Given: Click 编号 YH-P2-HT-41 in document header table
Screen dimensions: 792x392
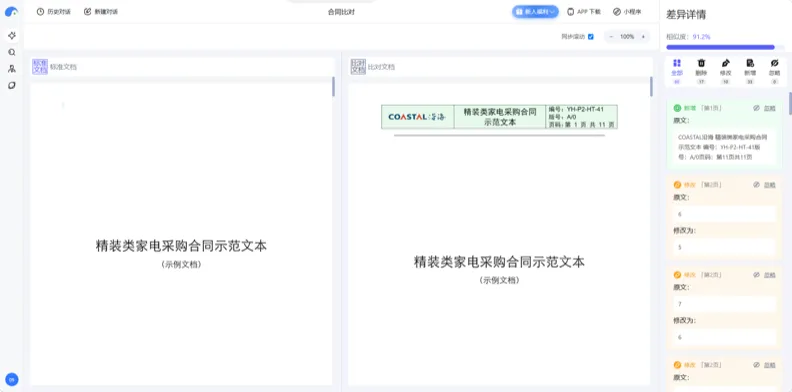Looking at the screenshot, I should tap(576, 109).
